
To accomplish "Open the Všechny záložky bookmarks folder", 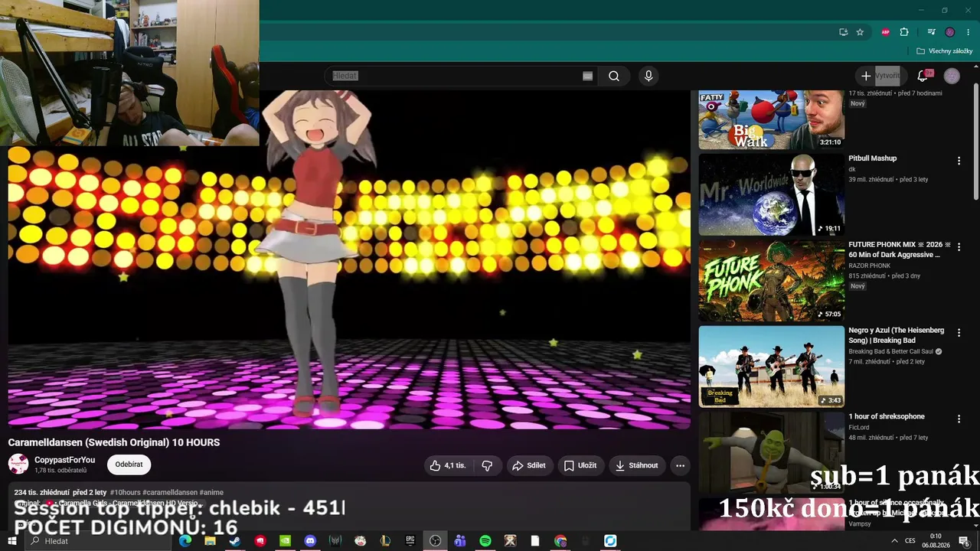I will (x=945, y=51).
